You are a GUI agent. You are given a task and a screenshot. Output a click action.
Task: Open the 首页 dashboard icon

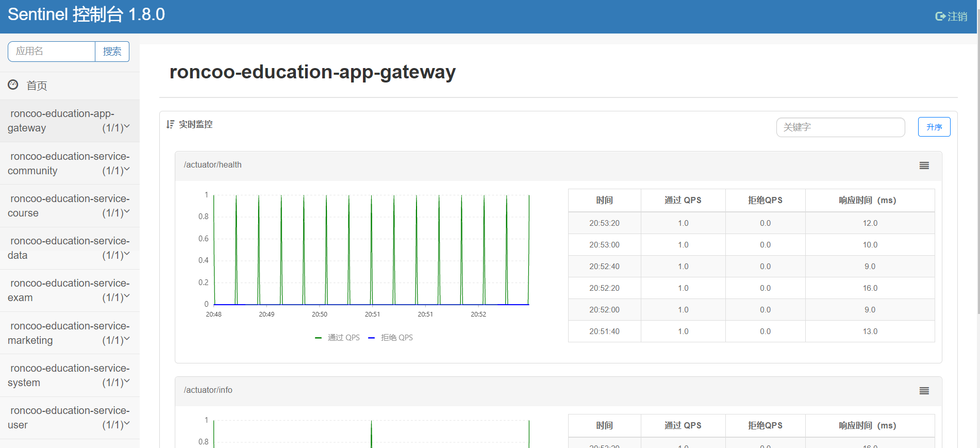pyautogui.click(x=13, y=85)
